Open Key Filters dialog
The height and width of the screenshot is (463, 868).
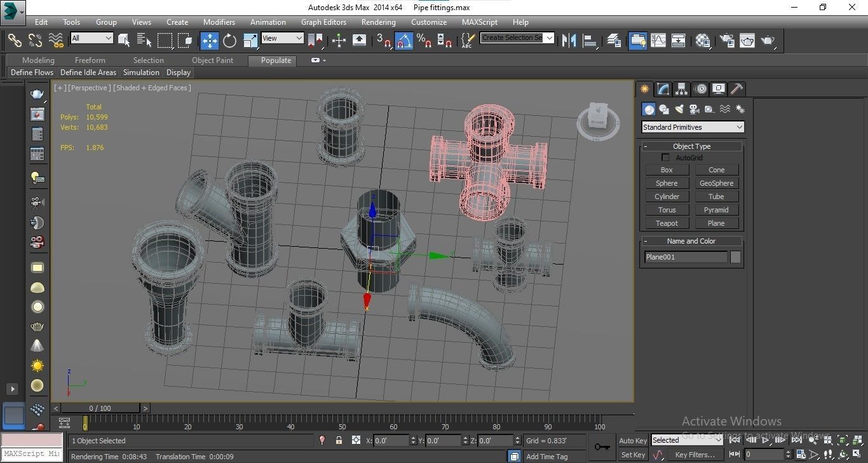pyautogui.click(x=695, y=455)
